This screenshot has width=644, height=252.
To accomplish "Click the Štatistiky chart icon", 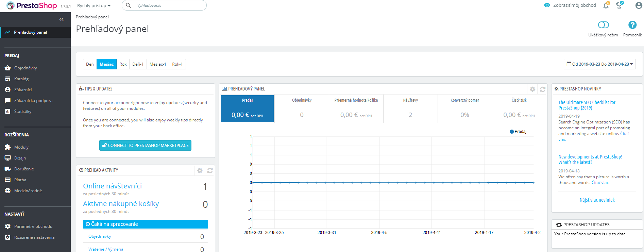I will [8, 112].
